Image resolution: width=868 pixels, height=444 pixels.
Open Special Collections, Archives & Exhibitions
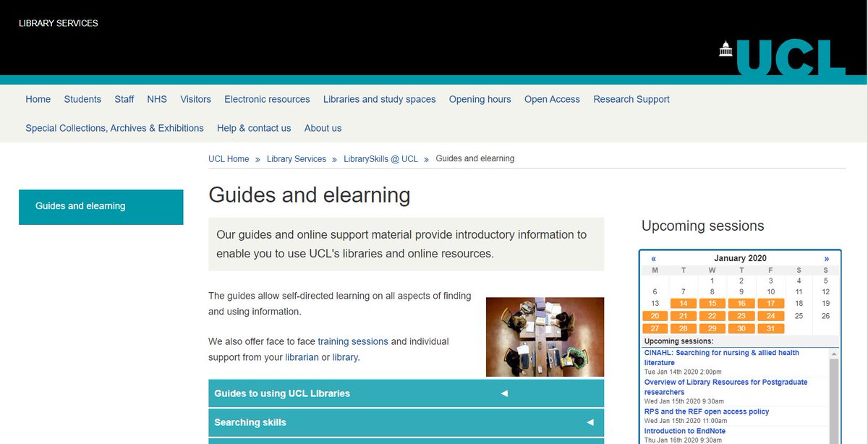[114, 128]
